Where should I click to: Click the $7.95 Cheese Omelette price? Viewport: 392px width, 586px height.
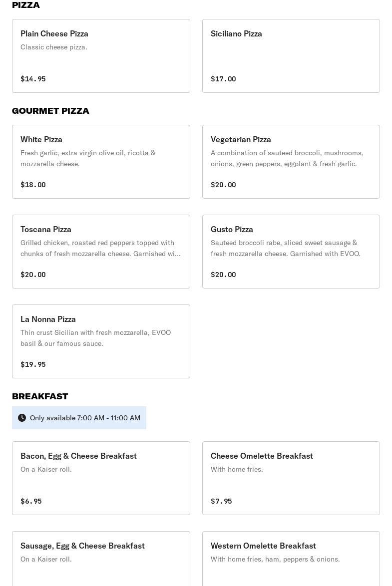[221, 501]
